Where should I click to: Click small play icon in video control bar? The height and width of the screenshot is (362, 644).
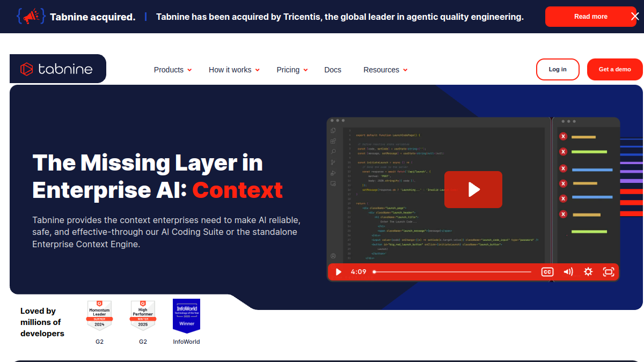click(x=339, y=272)
